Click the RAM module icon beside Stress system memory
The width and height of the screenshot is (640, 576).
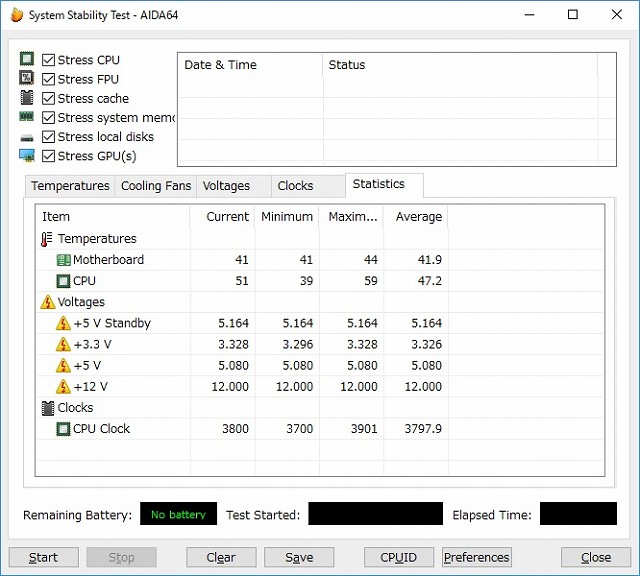pos(27,117)
